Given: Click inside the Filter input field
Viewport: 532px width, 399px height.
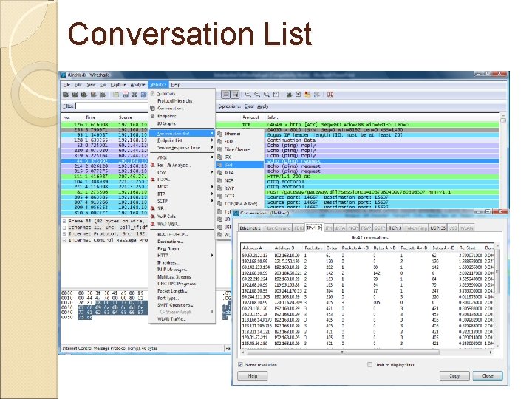Looking at the screenshot, I should [x=112, y=106].
